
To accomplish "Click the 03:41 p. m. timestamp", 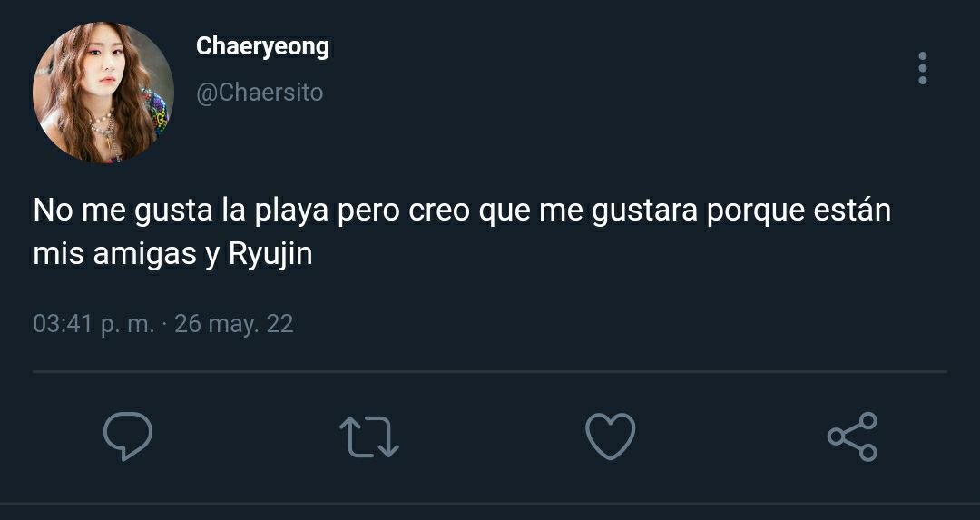I will (x=93, y=324).
